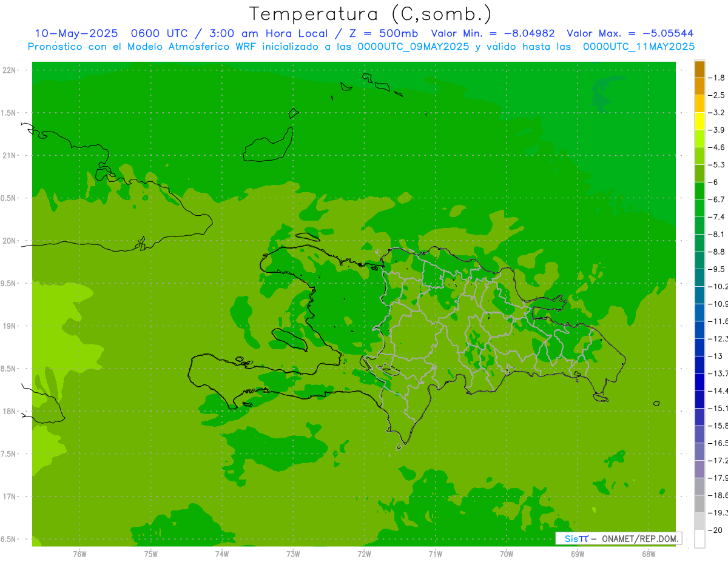728x562 pixels.
Task: Click the '74W' longitude axis label
Action: [x=222, y=554]
